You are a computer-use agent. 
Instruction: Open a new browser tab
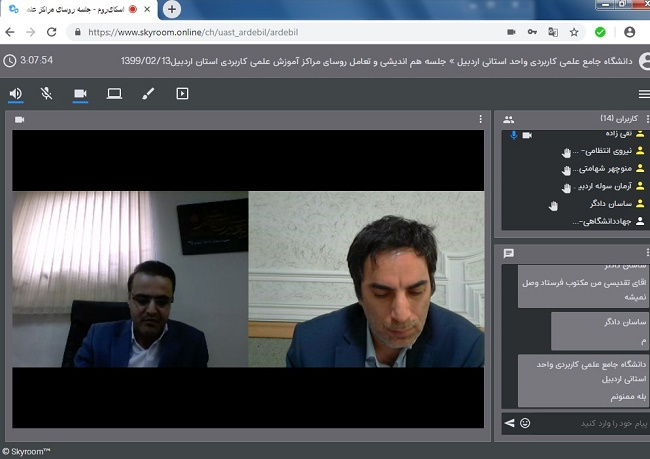pyautogui.click(x=172, y=9)
